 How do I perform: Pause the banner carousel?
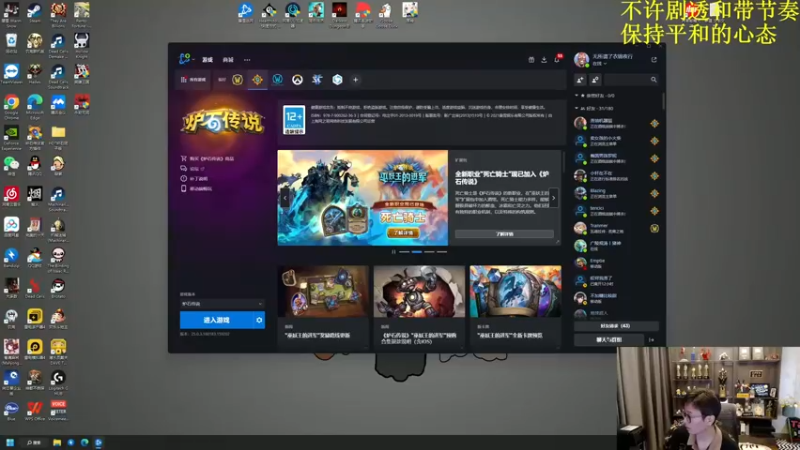pos(393,252)
